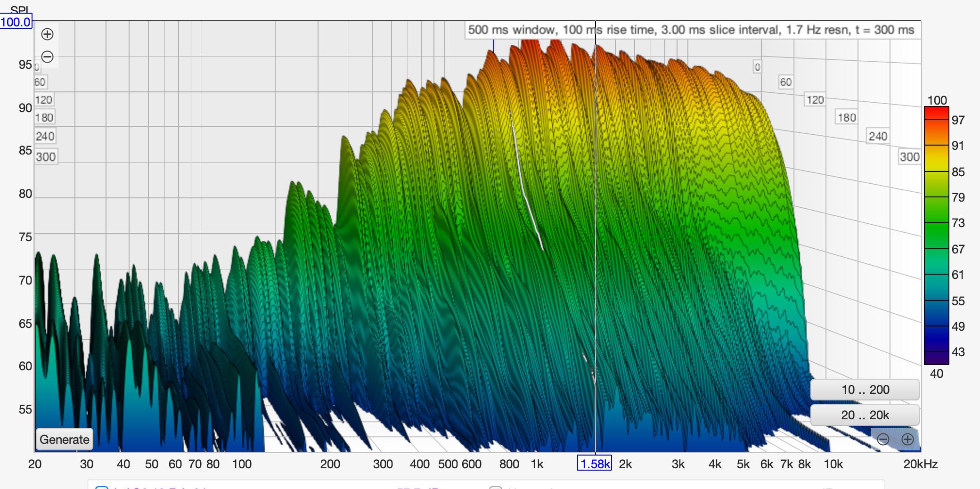Zoom out the SPL axis with the minus icon
This screenshot has height=489, width=980.
pyautogui.click(x=47, y=57)
